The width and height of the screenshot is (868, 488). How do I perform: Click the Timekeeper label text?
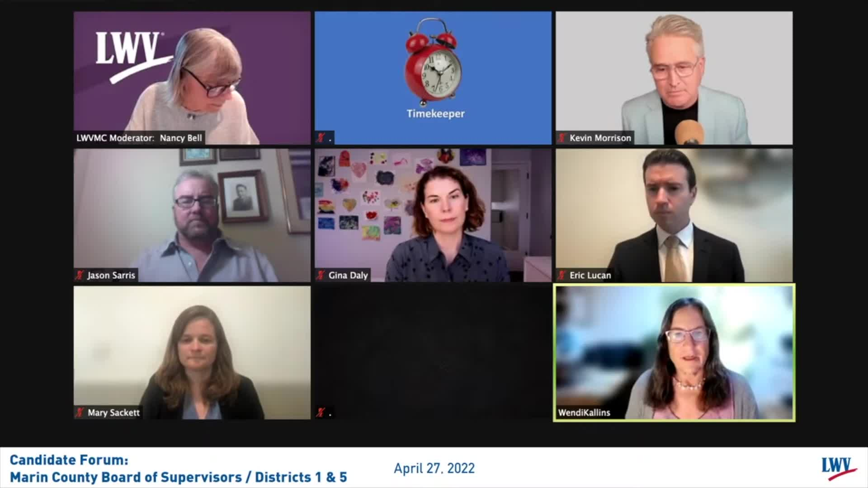435,113
